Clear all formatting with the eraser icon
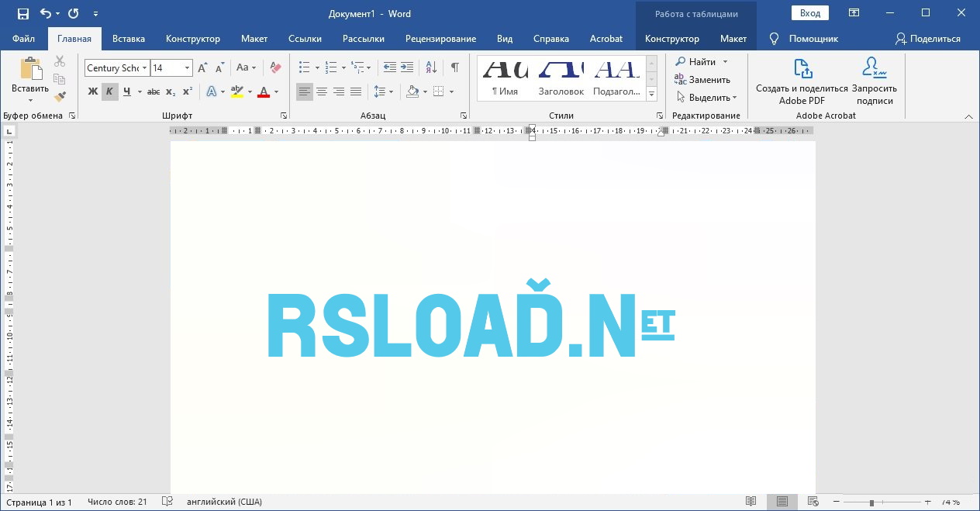980x511 pixels. click(275, 68)
